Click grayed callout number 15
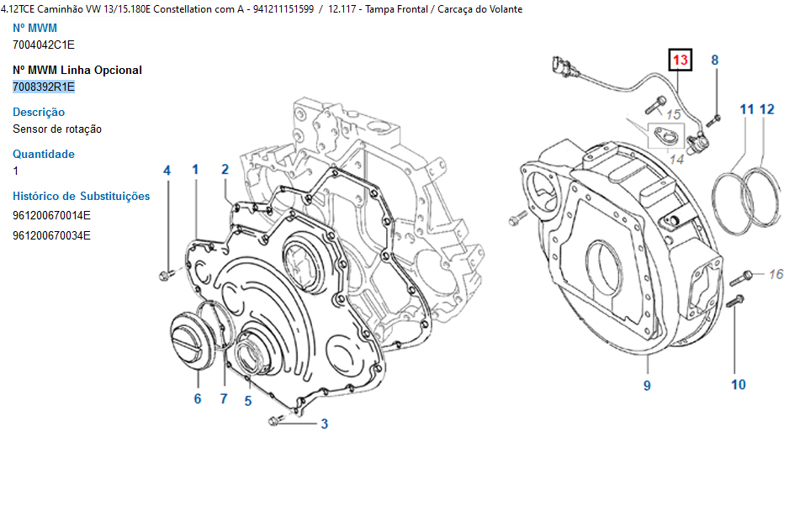Image resolution: width=789 pixels, height=532 pixels. [x=673, y=113]
